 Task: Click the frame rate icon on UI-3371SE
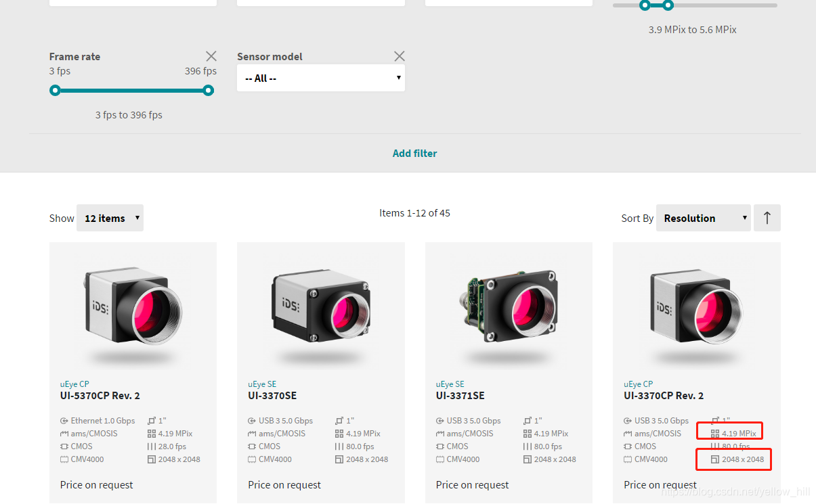click(x=528, y=446)
